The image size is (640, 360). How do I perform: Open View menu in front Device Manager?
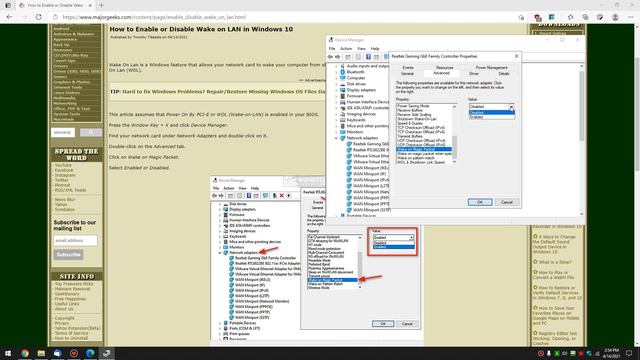[361, 49]
